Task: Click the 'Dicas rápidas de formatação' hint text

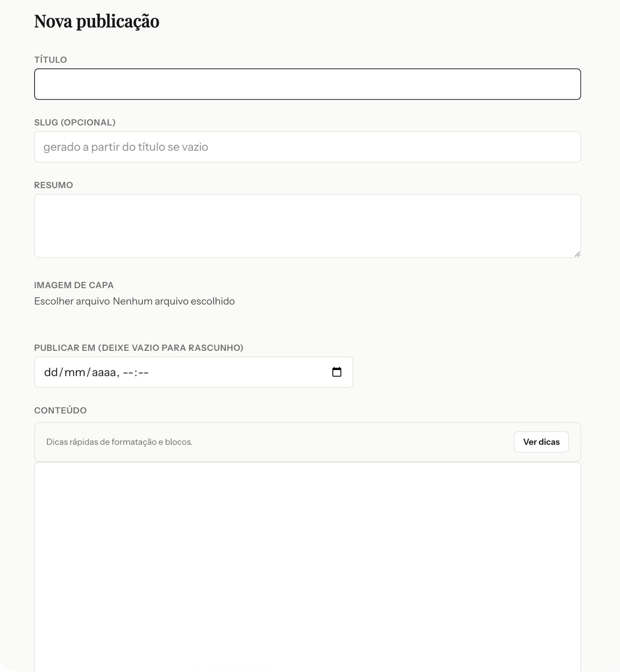Action: tap(119, 442)
